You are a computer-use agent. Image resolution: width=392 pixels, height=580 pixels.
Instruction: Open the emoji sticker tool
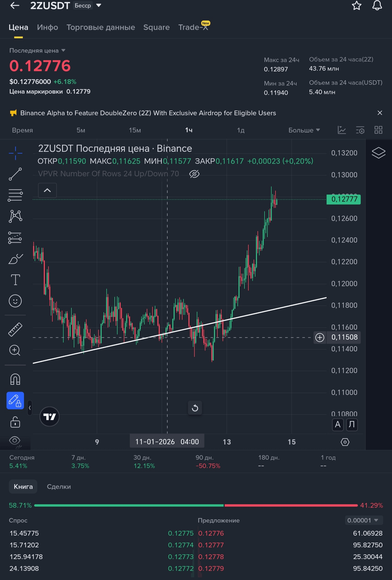[x=15, y=301]
